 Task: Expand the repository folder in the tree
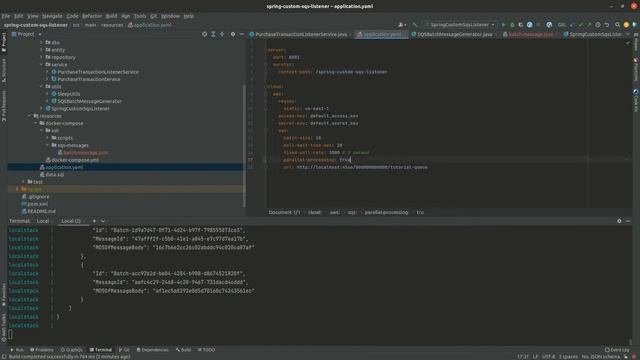pyautogui.click(x=41, y=57)
